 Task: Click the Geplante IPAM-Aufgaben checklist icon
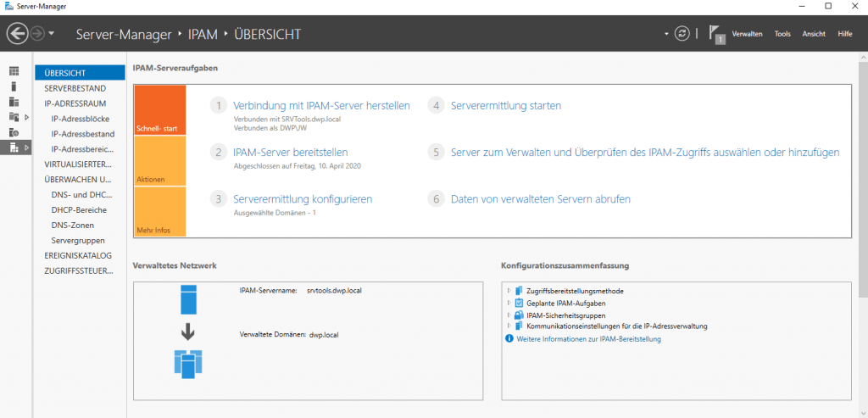click(519, 303)
